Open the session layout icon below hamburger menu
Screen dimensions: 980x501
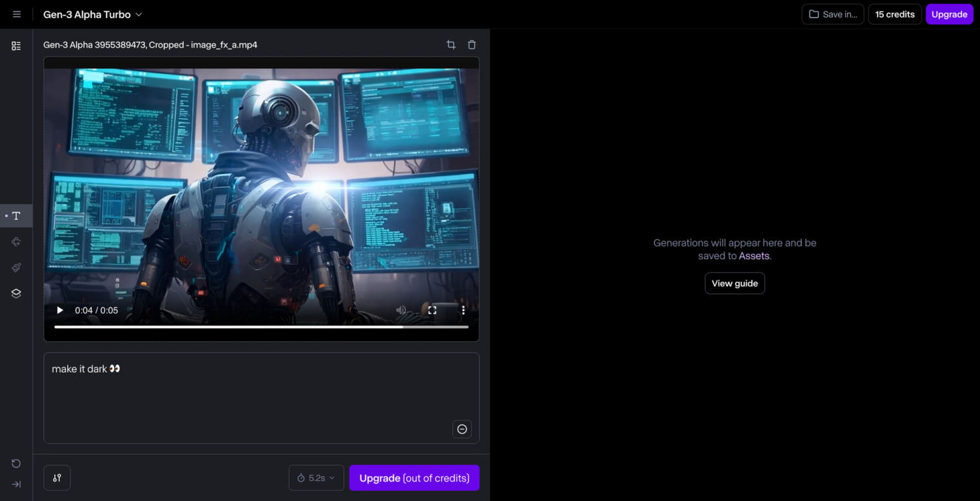click(x=15, y=45)
